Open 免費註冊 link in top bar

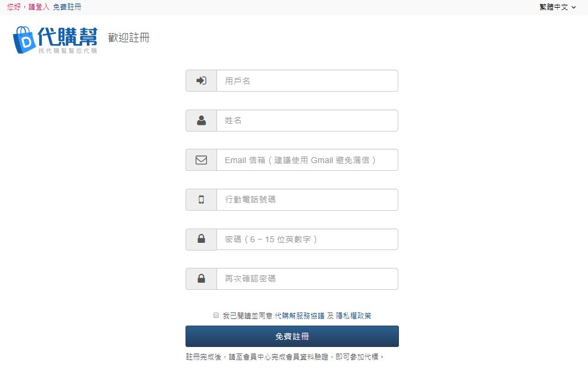(x=67, y=7)
